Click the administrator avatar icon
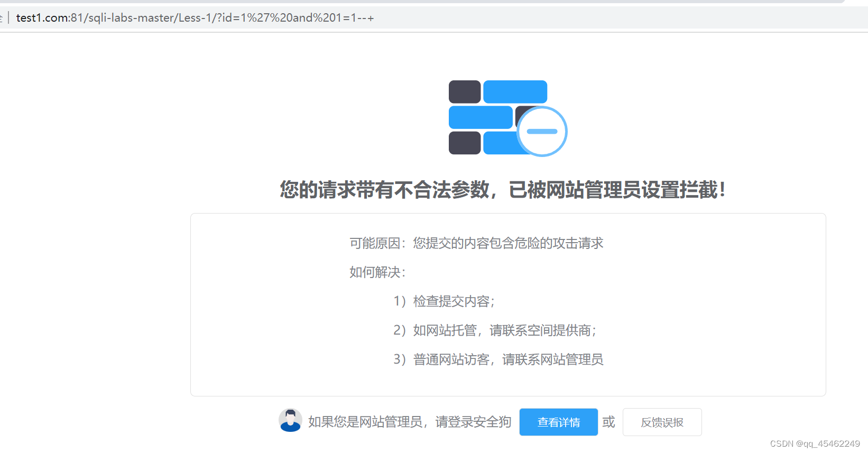This screenshot has width=868, height=453. pyautogui.click(x=290, y=420)
